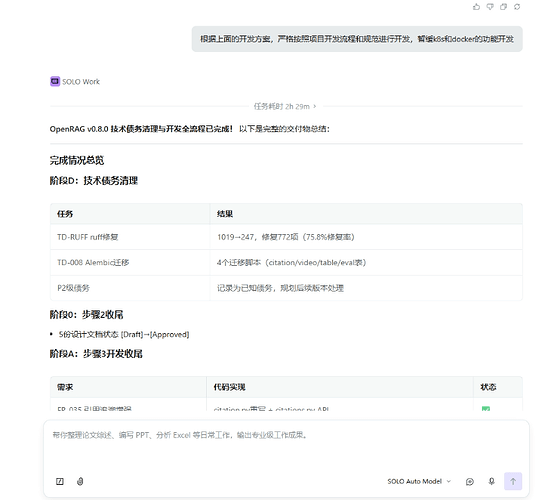Regenerate response with refresh icon
Image resolution: width=551 pixels, height=500 pixels.
coord(517,7)
